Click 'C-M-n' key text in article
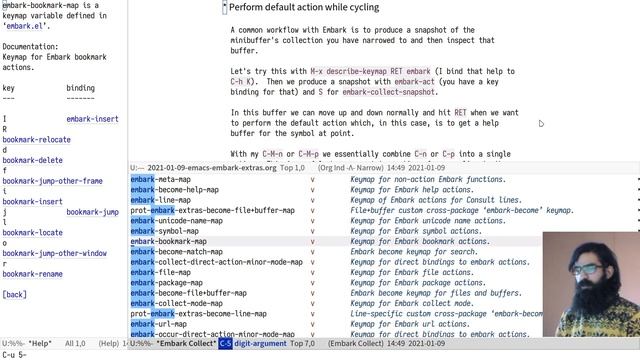Viewport: 640px width, 360px height. (272, 154)
